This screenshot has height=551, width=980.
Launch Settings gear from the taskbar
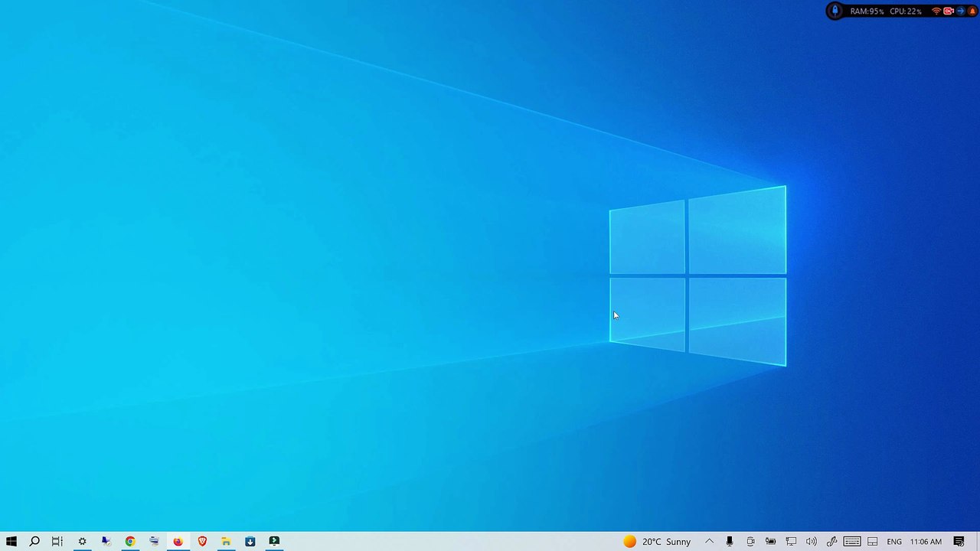click(82, 542)
